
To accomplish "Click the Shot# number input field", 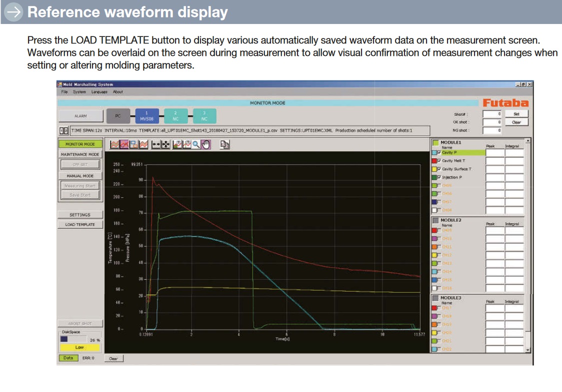I will [x=492, y=114].
